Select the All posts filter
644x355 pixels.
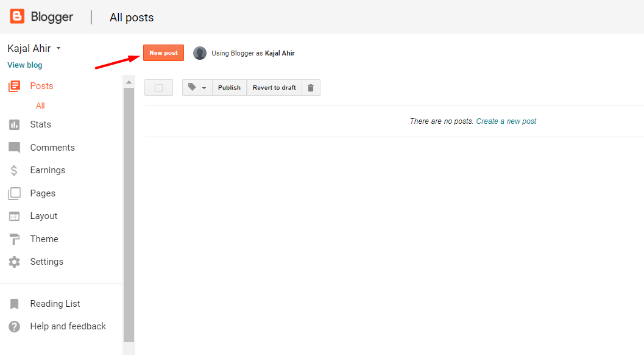[40, 106]
